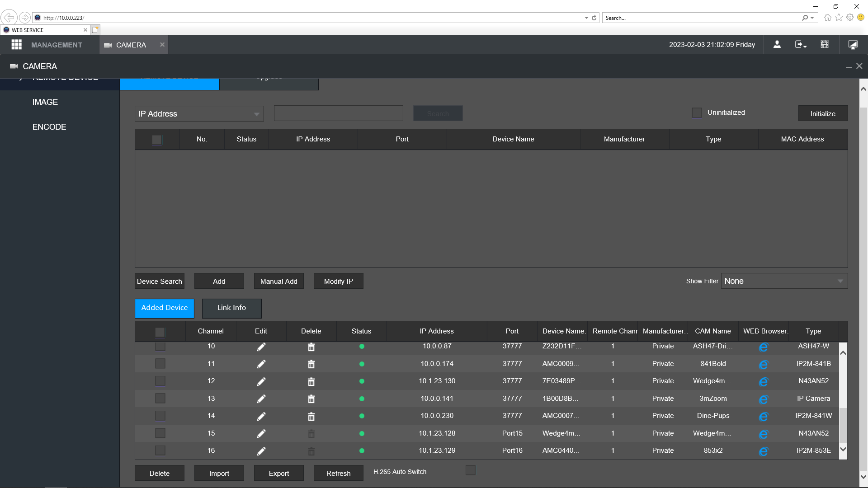868x488 pixels.
Task: Edit channel 15 with pencil icon
Action: coord(261,433)
